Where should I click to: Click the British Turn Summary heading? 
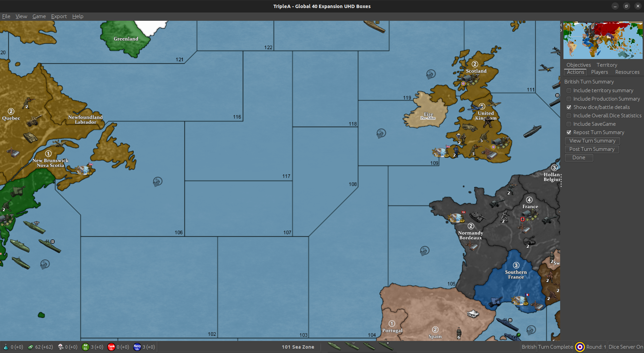pos(589,82)
